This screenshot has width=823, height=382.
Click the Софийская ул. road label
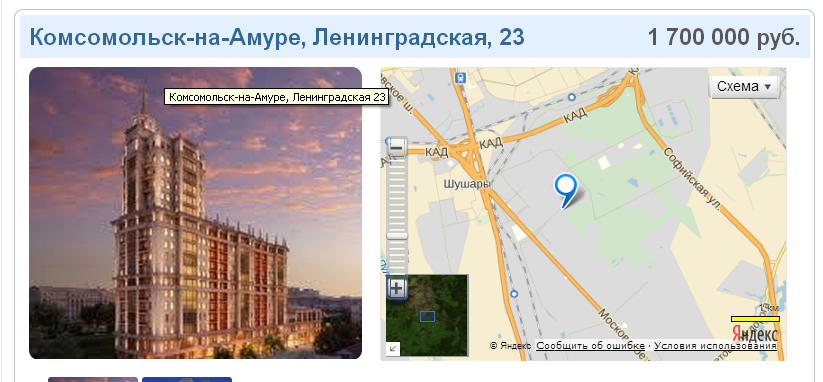[x=695, y=179]
